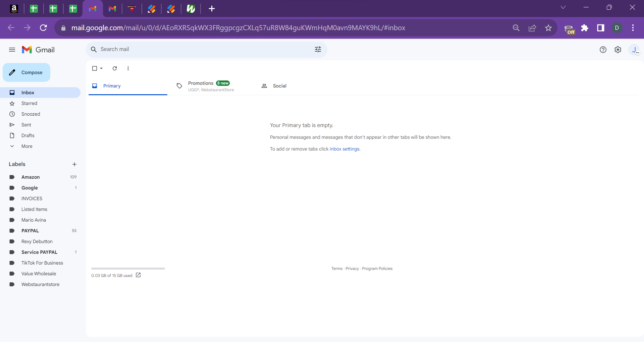
Task: Open the Service PAYPAL label
Action: 40,252
